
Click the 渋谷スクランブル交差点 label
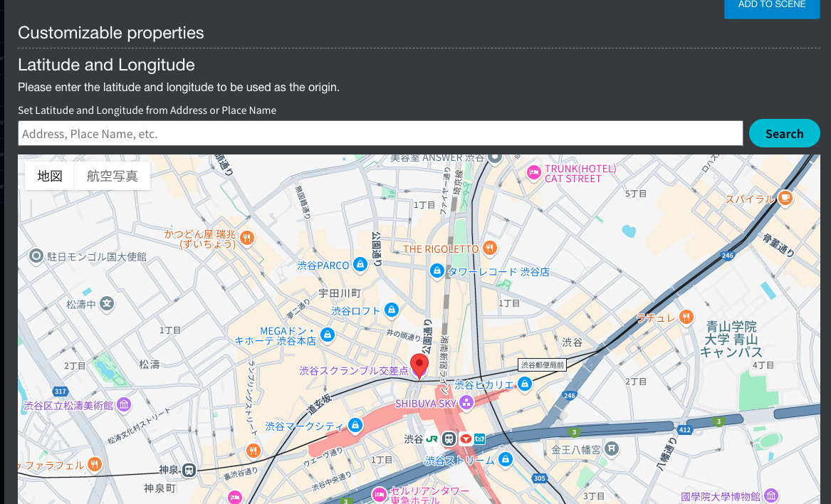tap(353, 370)
